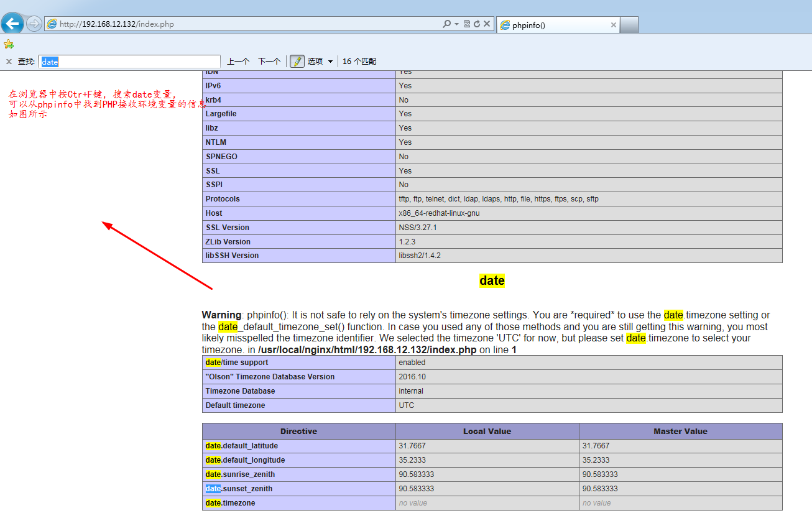Click the Protocols row label

tap(223, 199)
